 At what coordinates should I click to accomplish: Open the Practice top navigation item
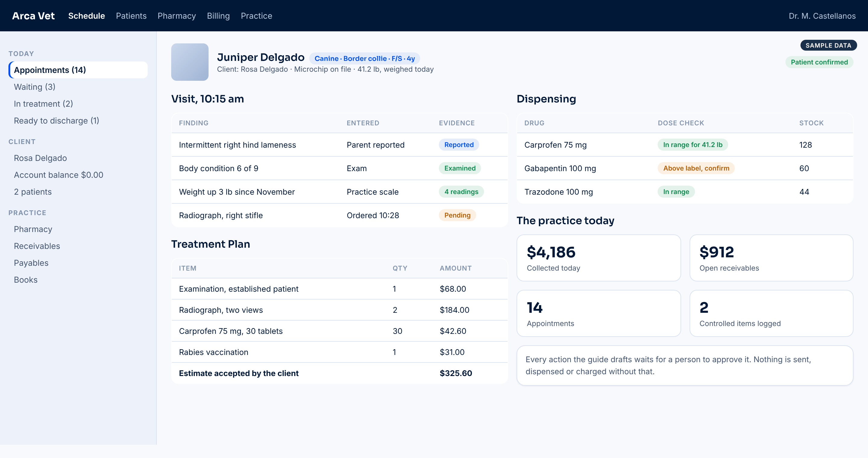coord(256,16)
